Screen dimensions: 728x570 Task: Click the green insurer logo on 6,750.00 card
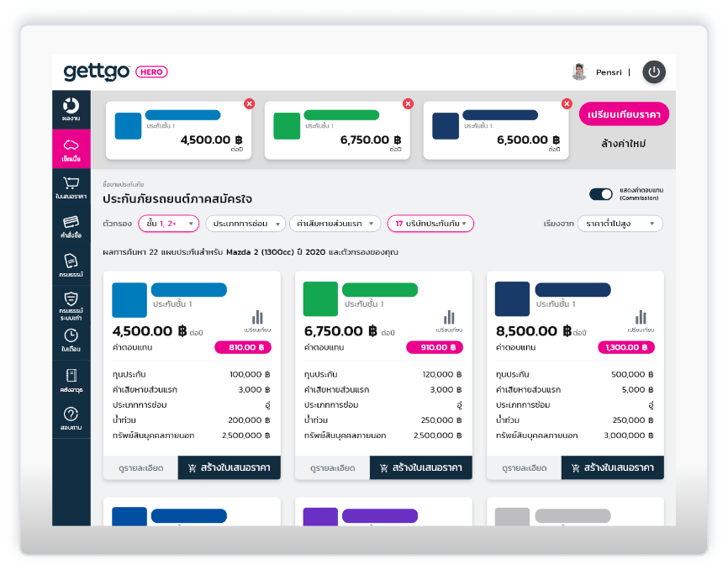point(319,299)
